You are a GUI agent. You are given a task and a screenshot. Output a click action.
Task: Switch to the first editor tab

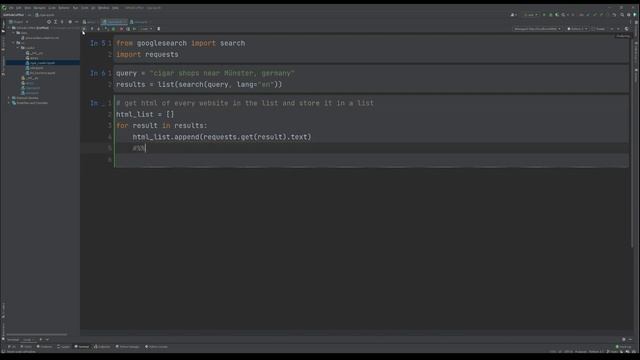(x=89, y=22)
